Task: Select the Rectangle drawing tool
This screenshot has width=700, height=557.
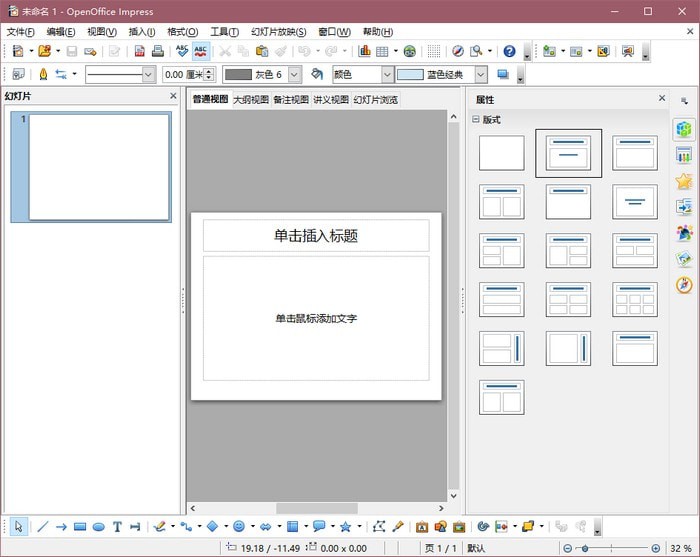Action: pos(80,527)
